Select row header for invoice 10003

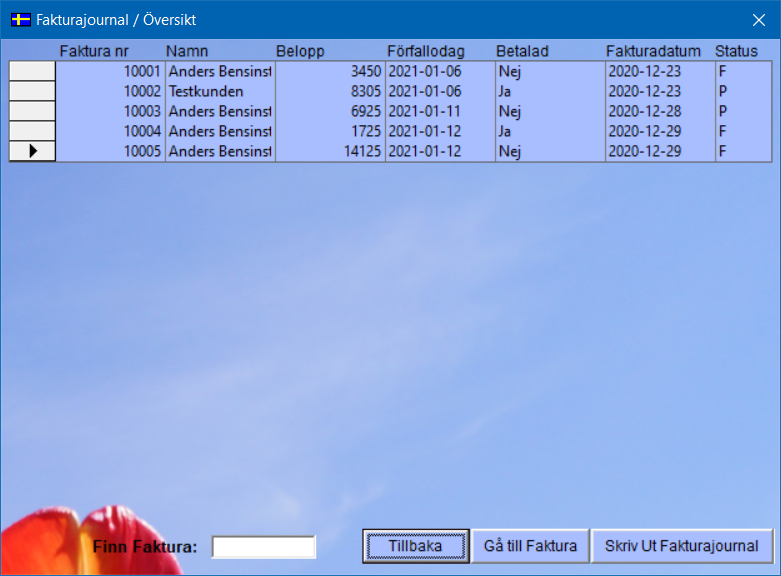point(32,111)
